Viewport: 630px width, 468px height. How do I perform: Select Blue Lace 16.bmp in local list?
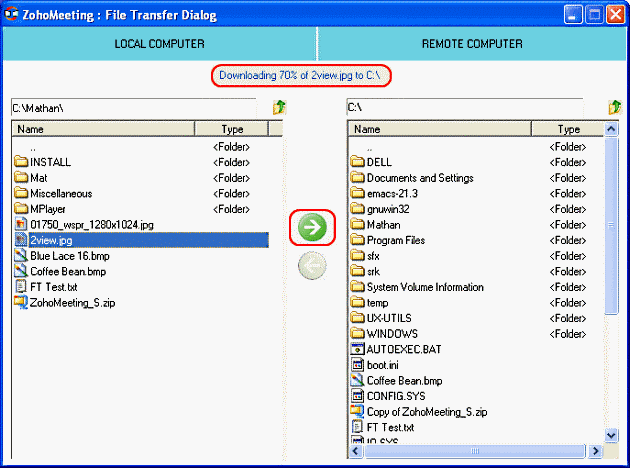(x=69, y=256)
